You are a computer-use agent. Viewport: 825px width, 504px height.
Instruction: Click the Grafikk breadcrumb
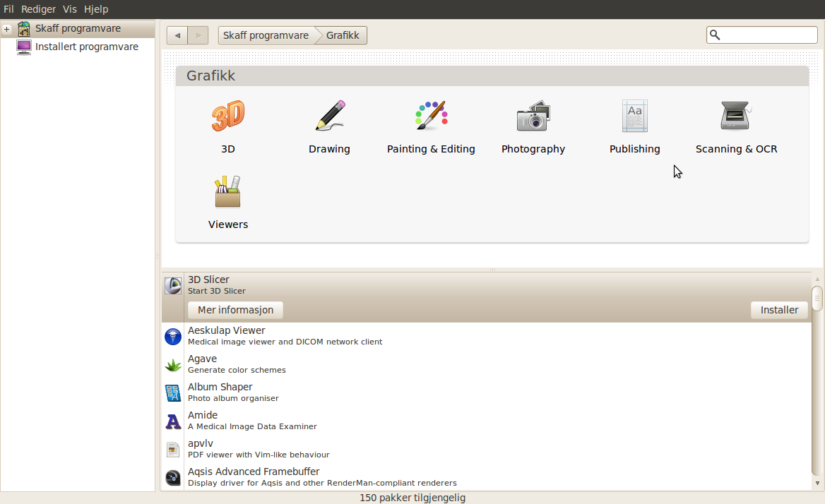[343, 35]
